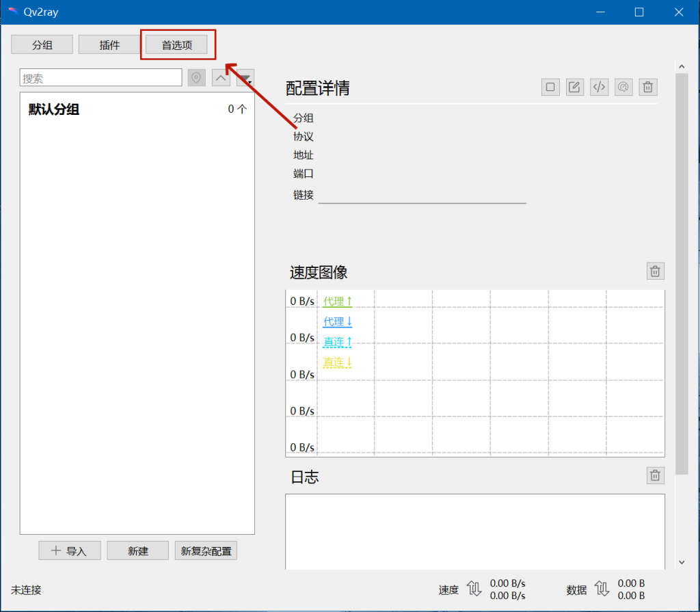Open 首选项 preferences

[177, 44]
